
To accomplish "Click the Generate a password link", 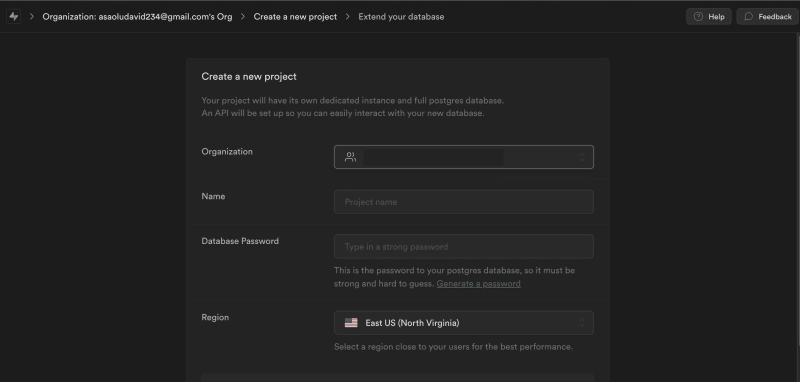I will click(479, 284).
